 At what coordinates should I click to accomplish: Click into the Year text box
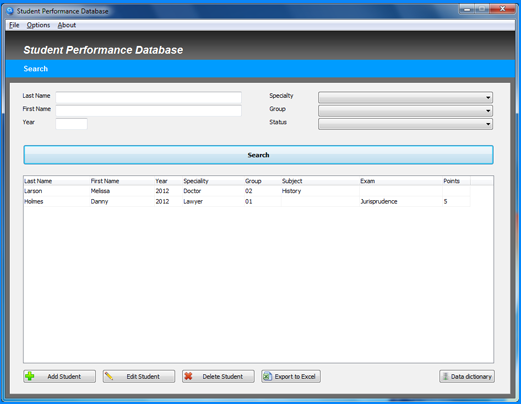tap(71, 124)
